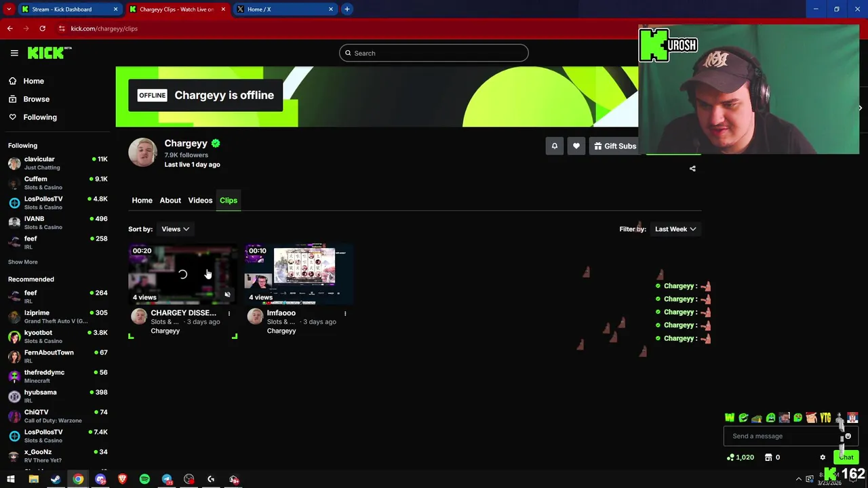868x488 pixels.
Task: Open the Sort by Views dropdown
Action: click(x=176, y=229)
